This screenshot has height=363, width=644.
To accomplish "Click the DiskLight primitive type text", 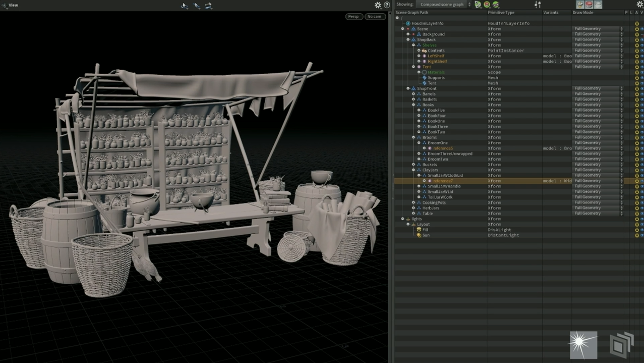I will (499, 230).
